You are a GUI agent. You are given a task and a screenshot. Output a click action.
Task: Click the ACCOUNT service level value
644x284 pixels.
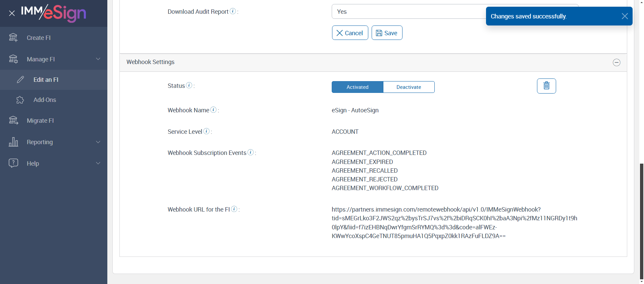tap(345, 132)
